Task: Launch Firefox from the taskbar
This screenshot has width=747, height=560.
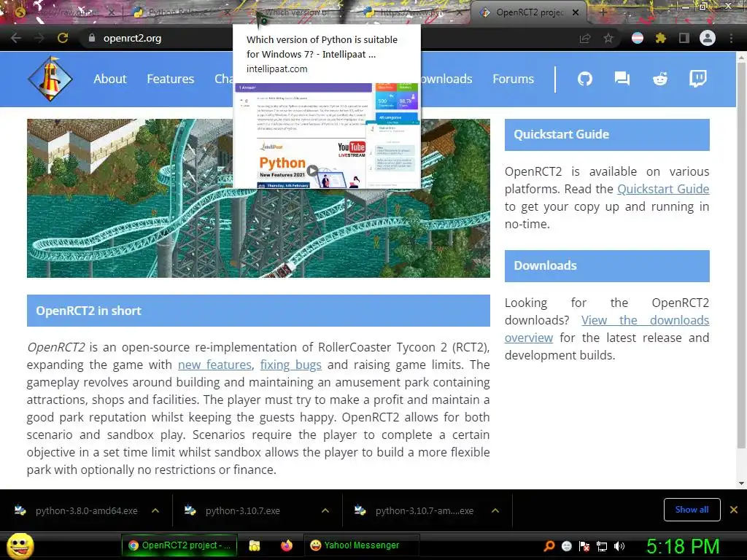Action: (x=286, y=545)
